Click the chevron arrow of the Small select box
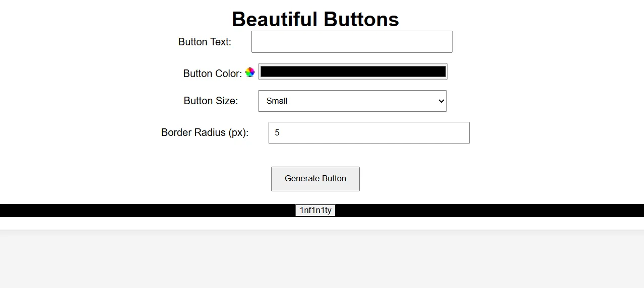The image size is (644, 288). point(441,101)
